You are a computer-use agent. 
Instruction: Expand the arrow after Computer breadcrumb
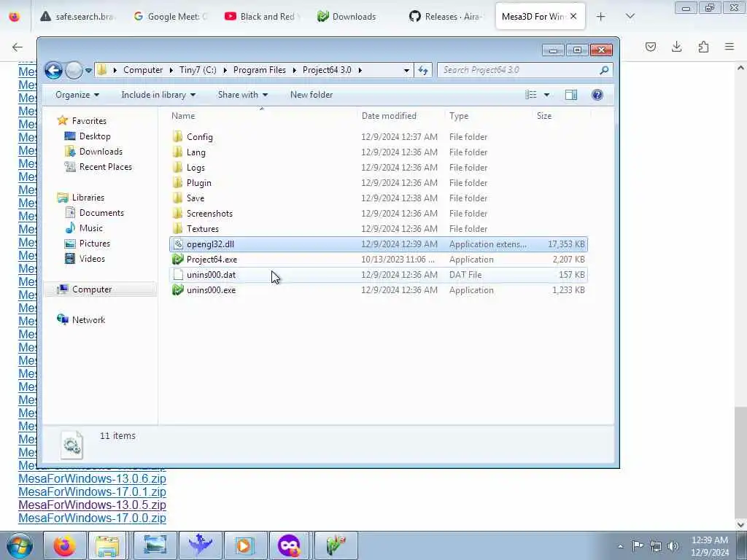tap(171, 70)
